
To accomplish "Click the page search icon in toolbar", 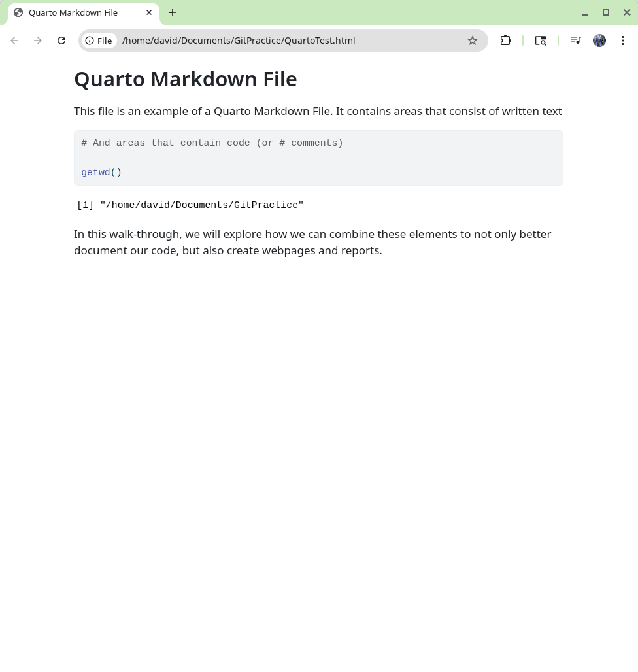I will (x=541, y=41).
